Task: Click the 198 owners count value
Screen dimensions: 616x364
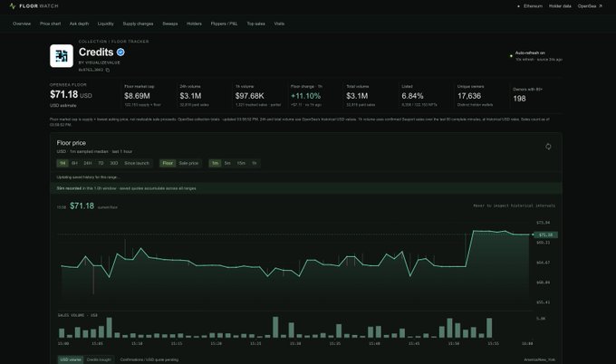Action: tap(519, 99)
